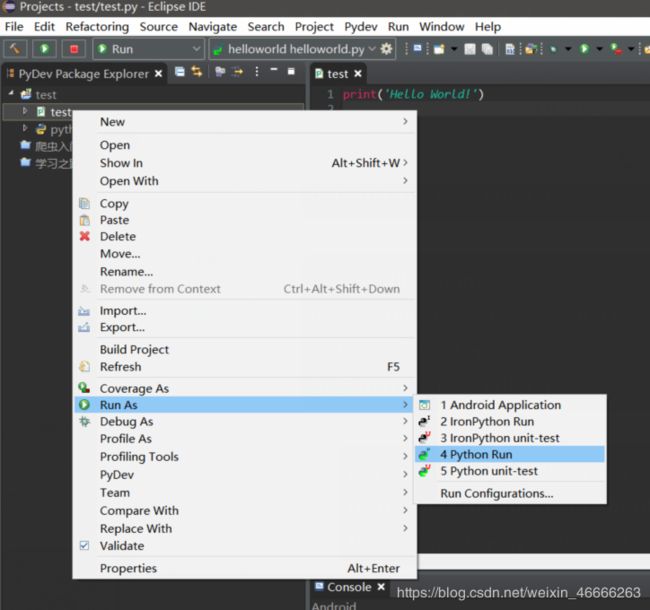Click Build Project in context menu

tap(245, 350)
